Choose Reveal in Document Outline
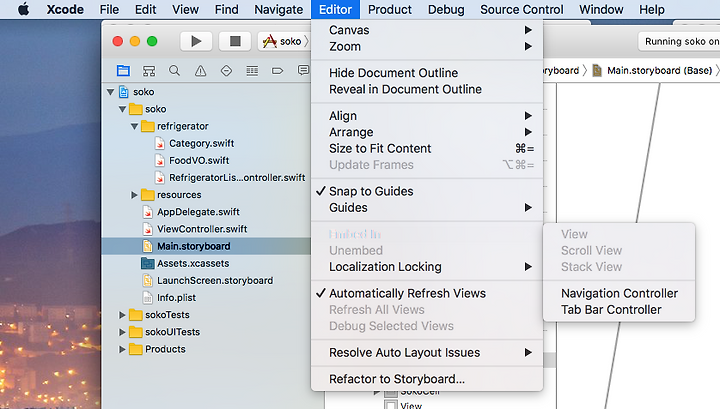The width and height of the screenshot is (720, 409). [427, 89]
